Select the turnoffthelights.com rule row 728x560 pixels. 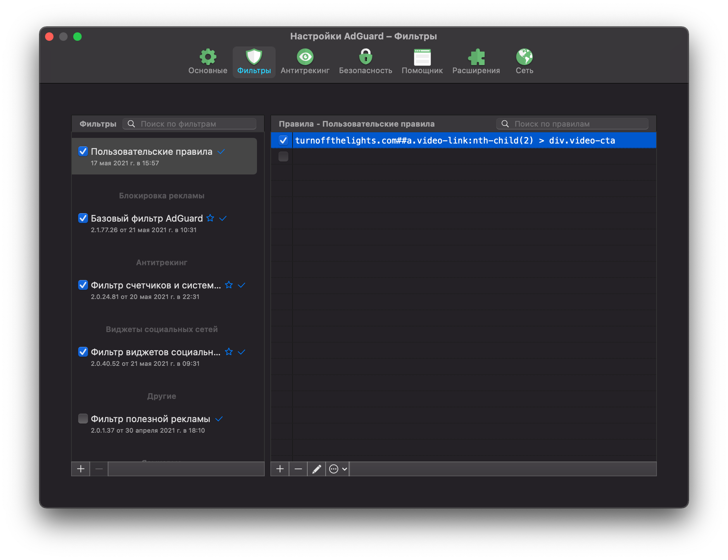pos(464,140)
